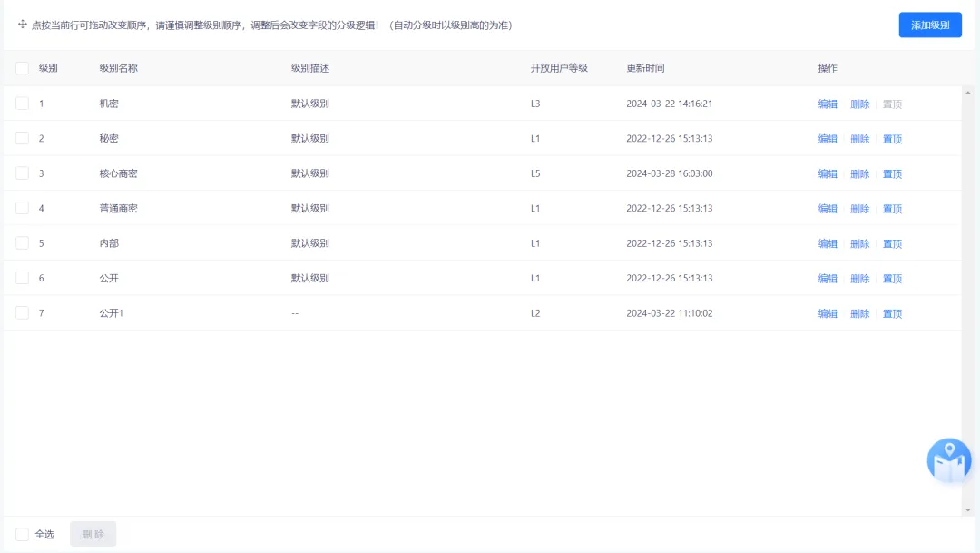Image resolution: width=980 pixels, height=553 pixels.
Task: Click the 更新时间 column header
Action: (644, 67)
